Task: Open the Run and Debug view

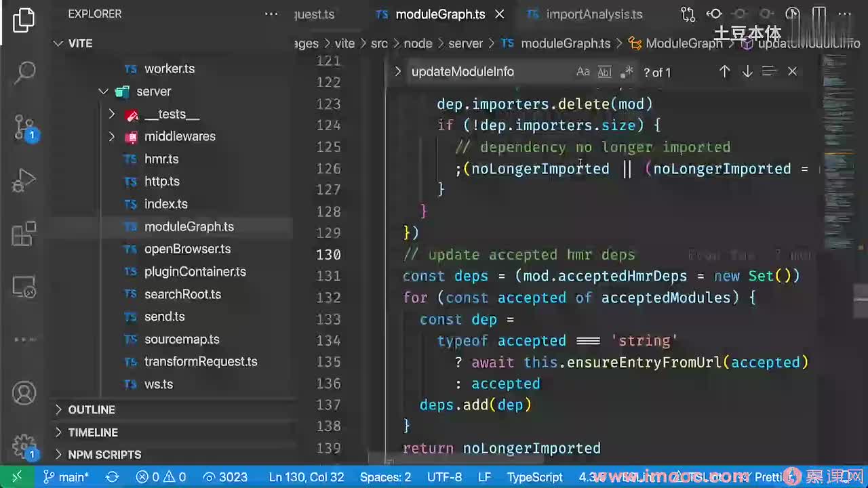Action: pos(24,181)
